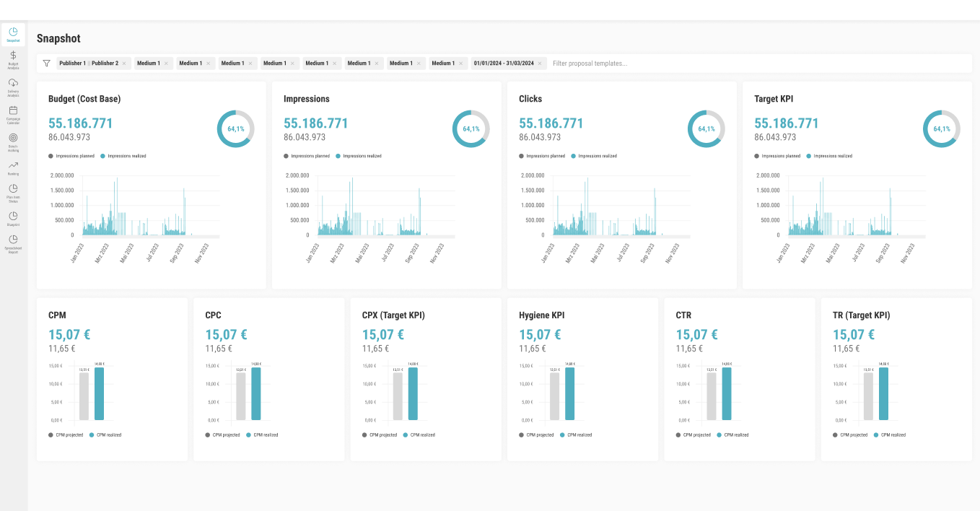Open the Snapshot sidebar item
The height and width of the screenshot is (511, 980).
click(13, 35)
